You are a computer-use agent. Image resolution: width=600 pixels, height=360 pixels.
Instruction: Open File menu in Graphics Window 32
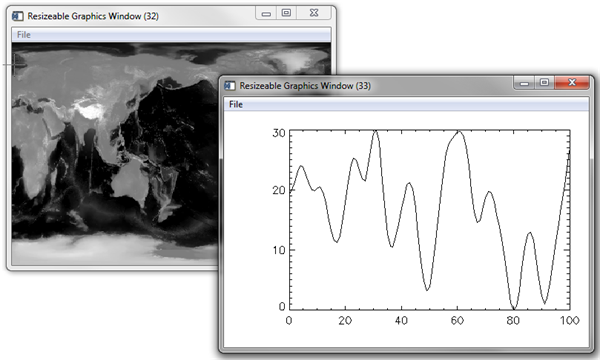click(x=23, y=35)
